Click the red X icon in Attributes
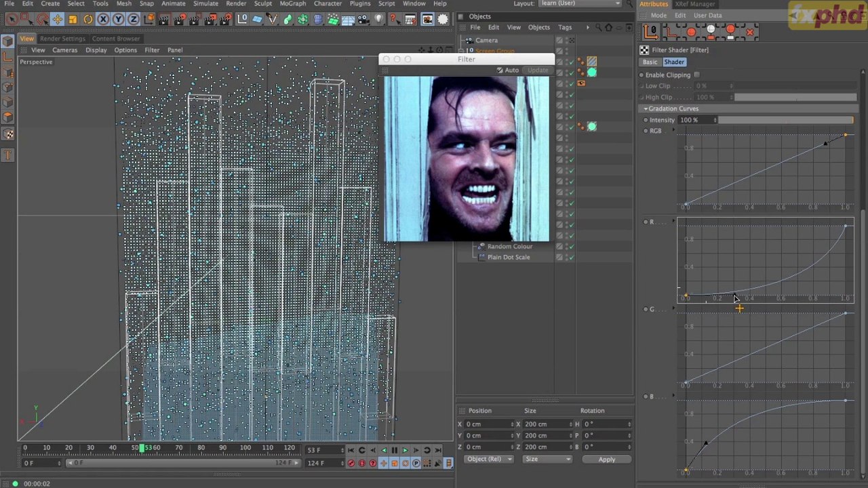Viewport: 868px width, 488px height. coord(750,31)
